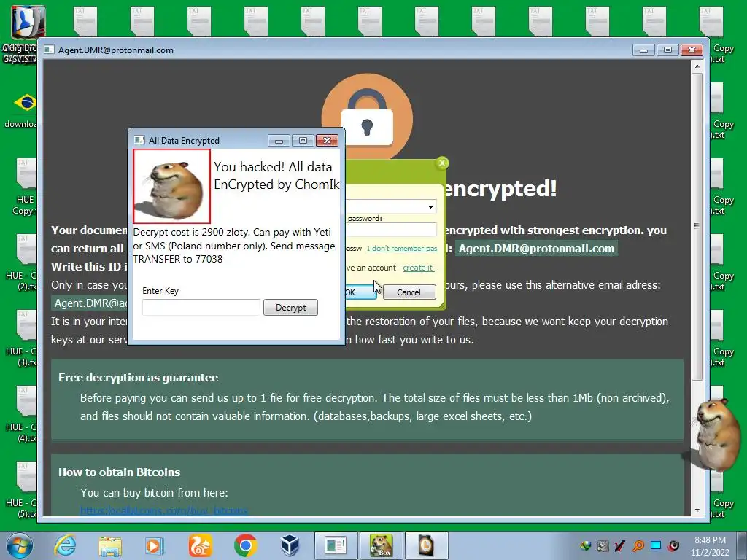Click the hamster figure on the desktop edge
The image size is (747, 560).
716,435
